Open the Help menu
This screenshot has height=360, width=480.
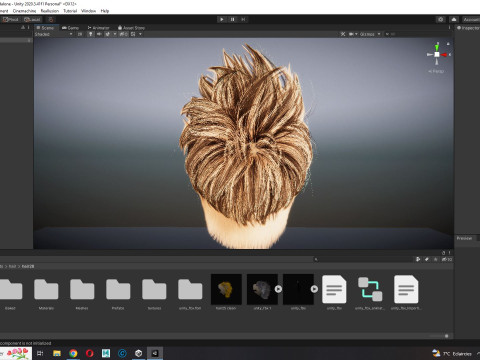pyautogui.click(x=105, y=11)
